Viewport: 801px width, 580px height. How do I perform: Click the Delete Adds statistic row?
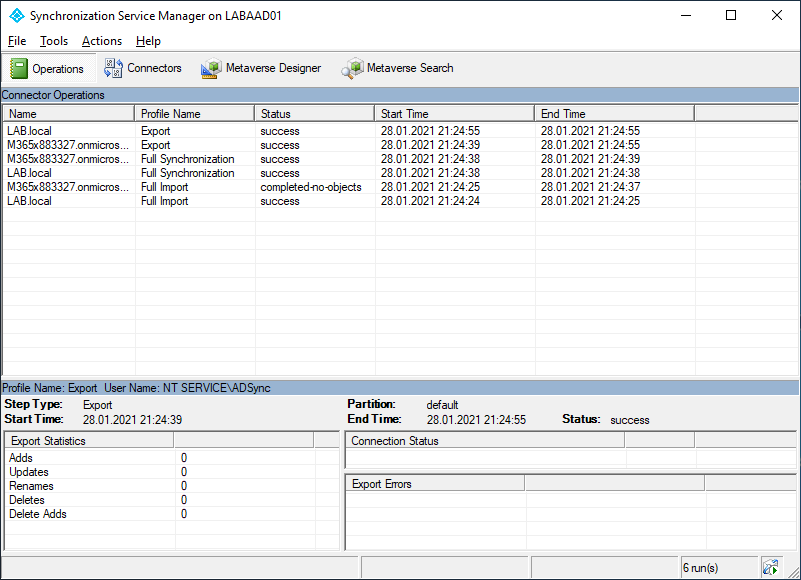(x=172, y=514)
